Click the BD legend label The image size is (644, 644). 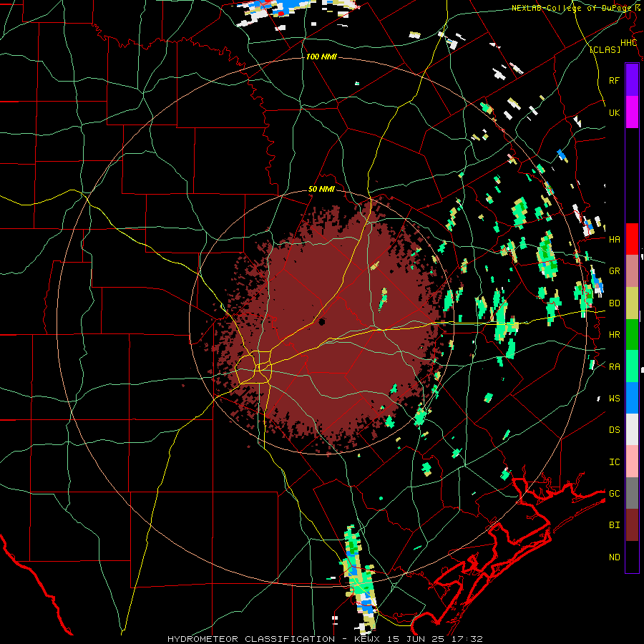tap(615, 303)
